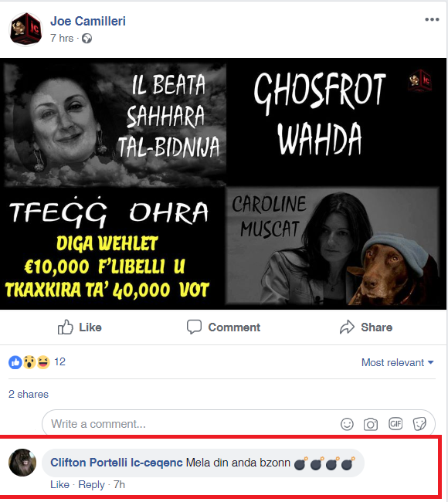The width and height of the screenshot is (448, 502).
Task: Open the posted meme image
Action: tap(223, 184)
